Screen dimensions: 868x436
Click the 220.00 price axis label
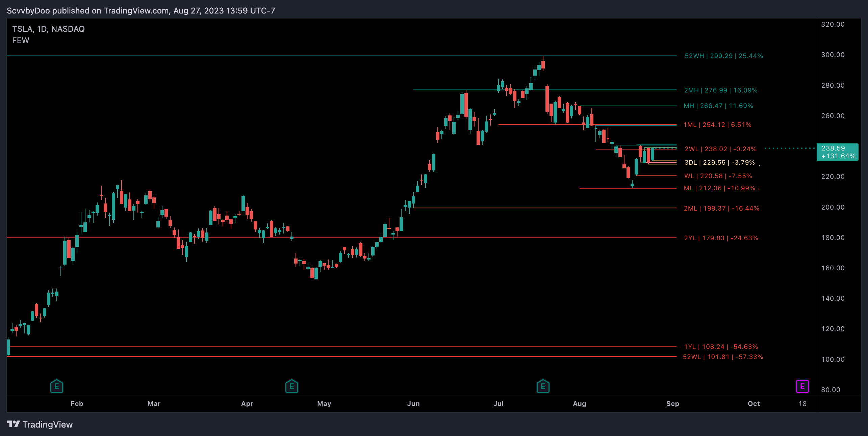coord(833,176)
